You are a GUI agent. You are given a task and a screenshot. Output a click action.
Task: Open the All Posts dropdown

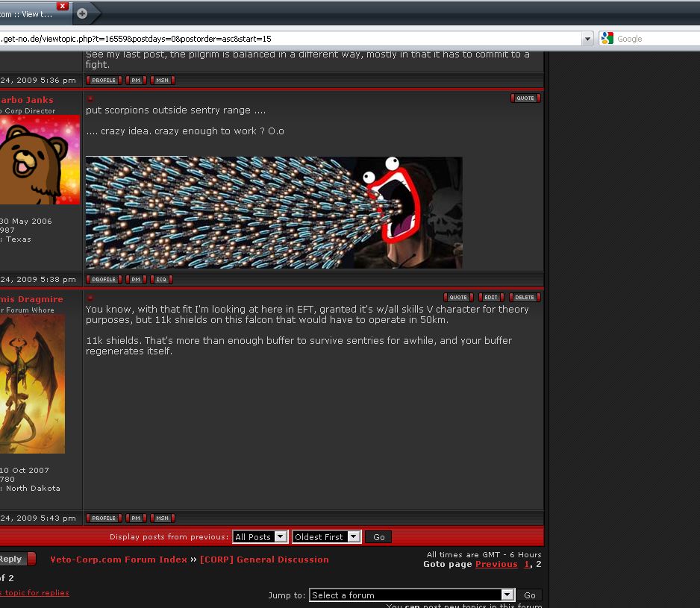point(260,536)
